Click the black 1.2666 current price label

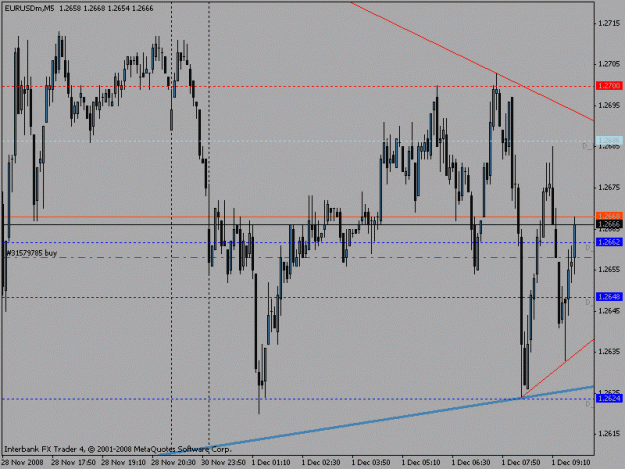point(609,225)
